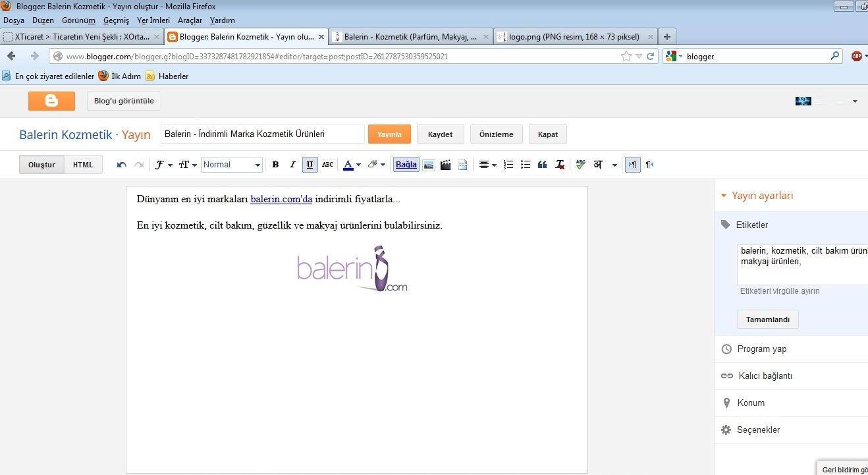Viewport: 868px width, 475px height.
Task: Remove formatting with the Tx icon
Action: pos(560,165)
